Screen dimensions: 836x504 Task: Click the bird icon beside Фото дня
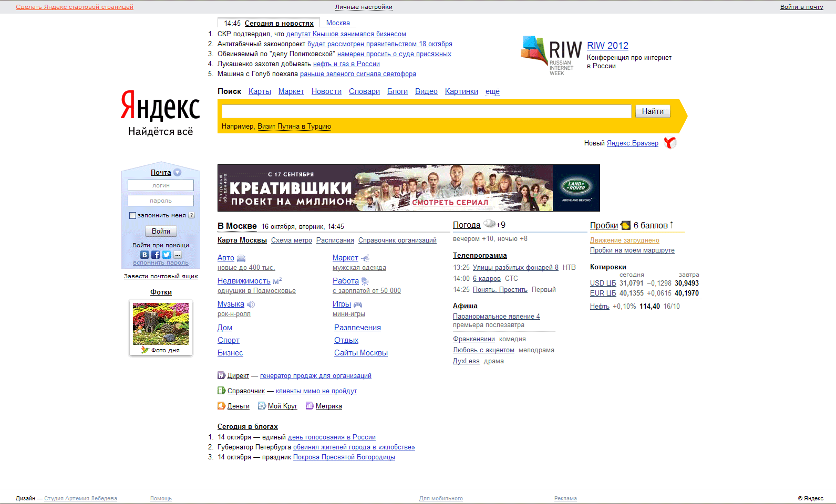pos(145,350)
